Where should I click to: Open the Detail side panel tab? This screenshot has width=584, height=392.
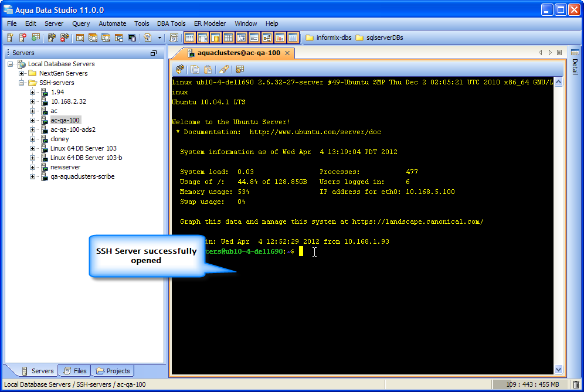575,67
